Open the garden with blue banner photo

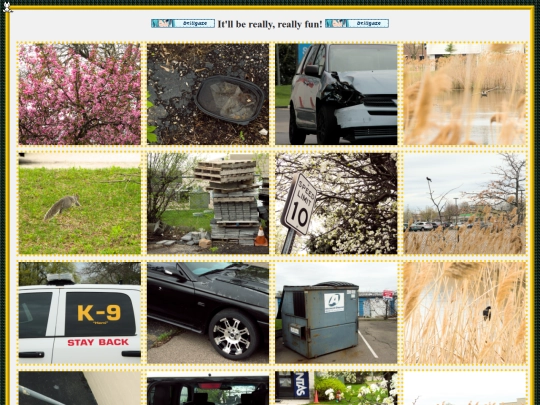tap(336, 388)
